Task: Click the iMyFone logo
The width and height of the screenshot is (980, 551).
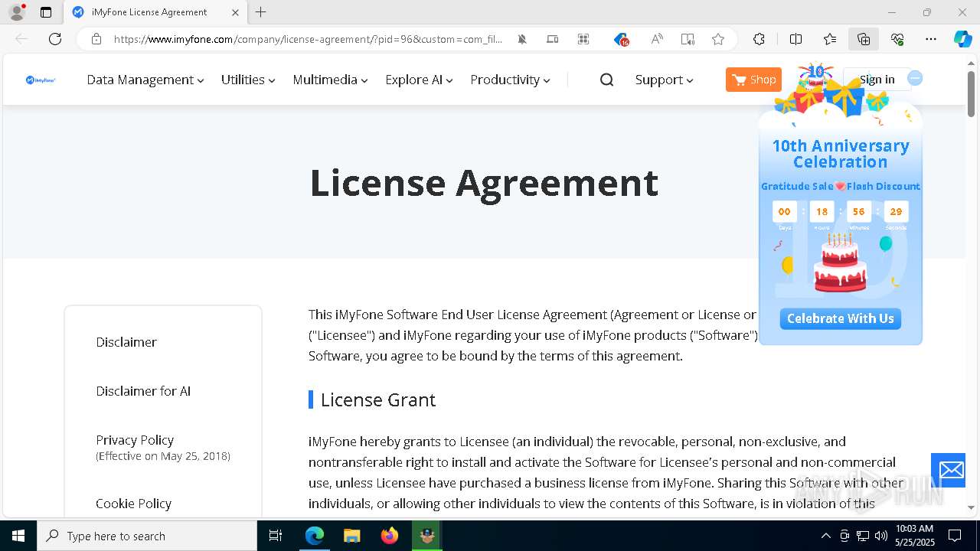Action: click(41, 80)
